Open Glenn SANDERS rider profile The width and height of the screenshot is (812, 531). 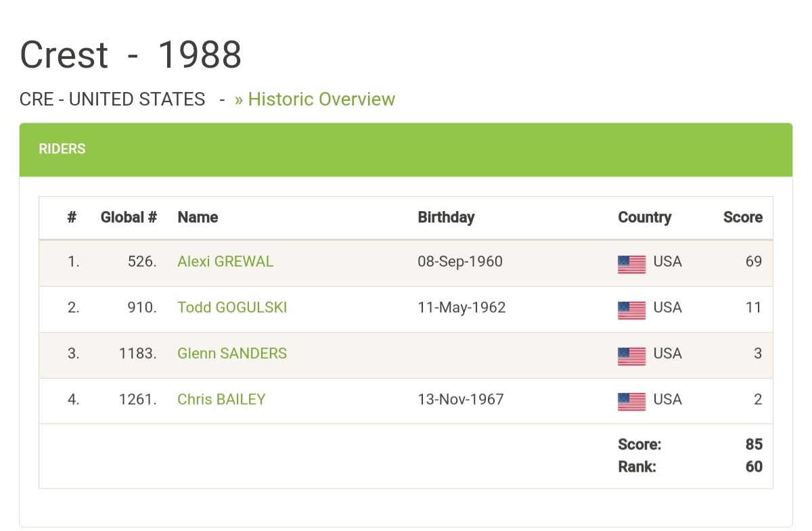(x=232, y=354)
